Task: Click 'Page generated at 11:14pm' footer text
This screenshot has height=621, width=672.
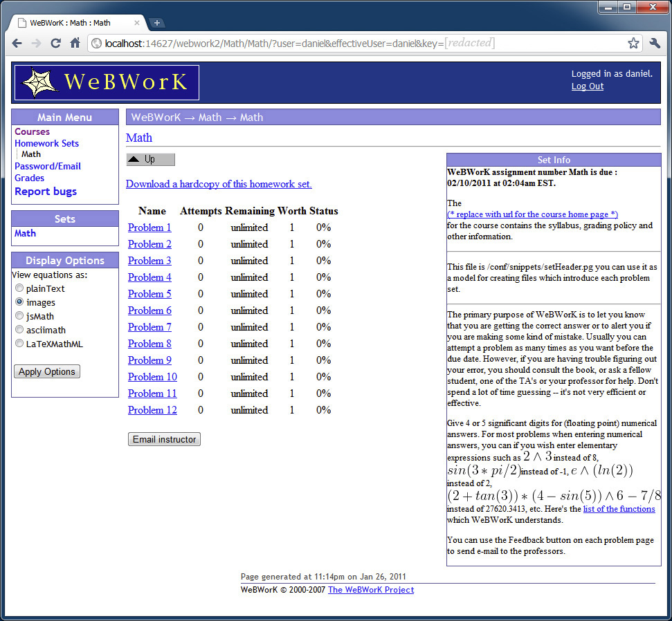Action: tap(323, 577)
